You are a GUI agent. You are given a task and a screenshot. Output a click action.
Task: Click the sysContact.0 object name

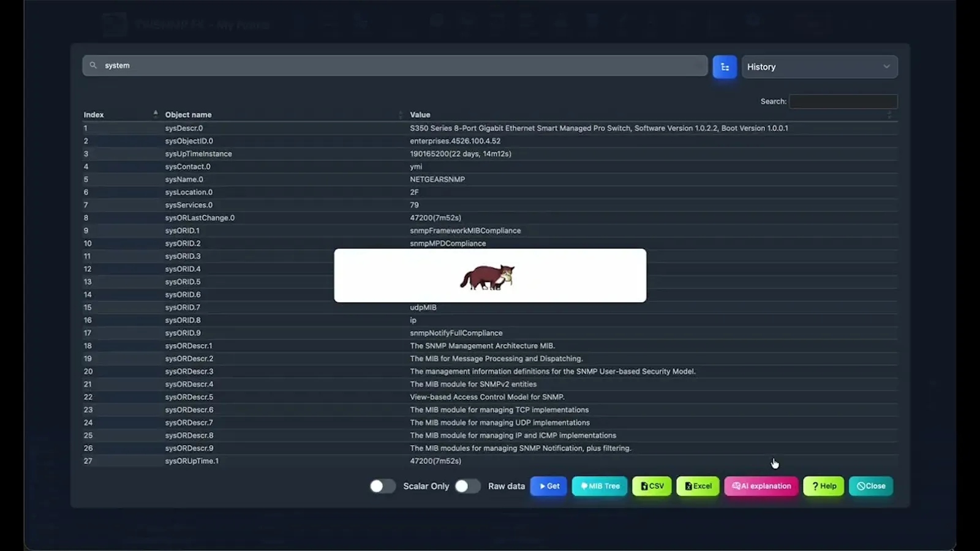(187, 167)
